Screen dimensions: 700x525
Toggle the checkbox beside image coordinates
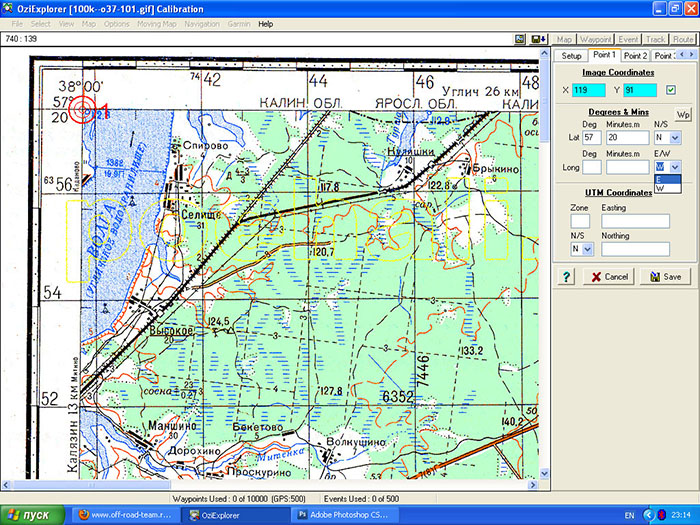coord(670,91)
